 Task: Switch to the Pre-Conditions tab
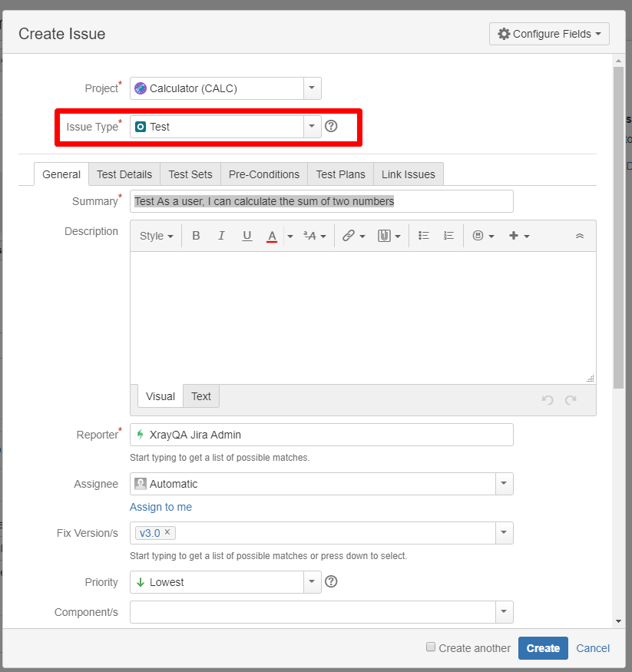pos(264,174)
